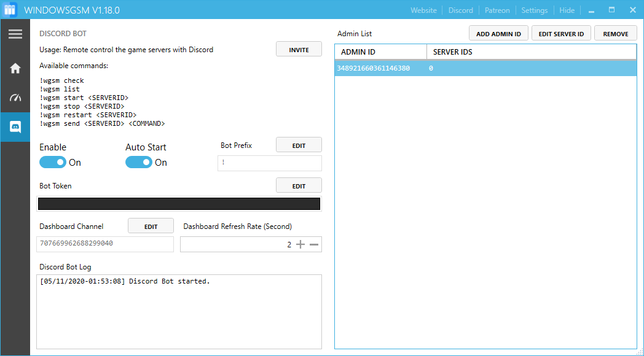Screen dimensions: 644x356
Task: Click the WindowsGSM app logo
Action: [x=10, y=10]
